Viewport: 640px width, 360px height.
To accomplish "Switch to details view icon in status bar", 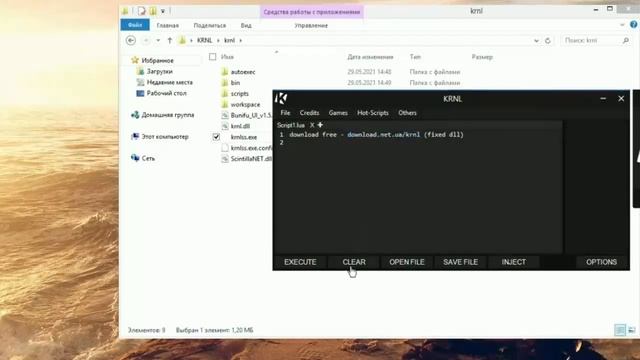I will pyautogui.click(x=620, y=330).
